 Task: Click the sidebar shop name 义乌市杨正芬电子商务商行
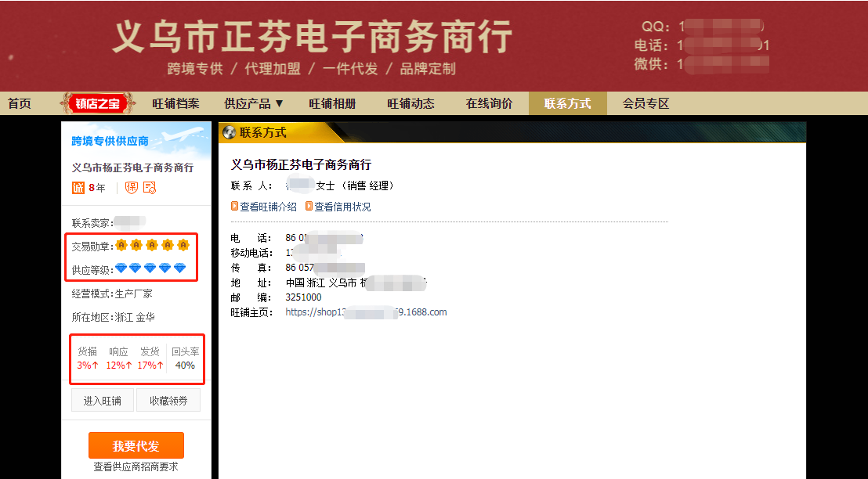coord(133,167)
